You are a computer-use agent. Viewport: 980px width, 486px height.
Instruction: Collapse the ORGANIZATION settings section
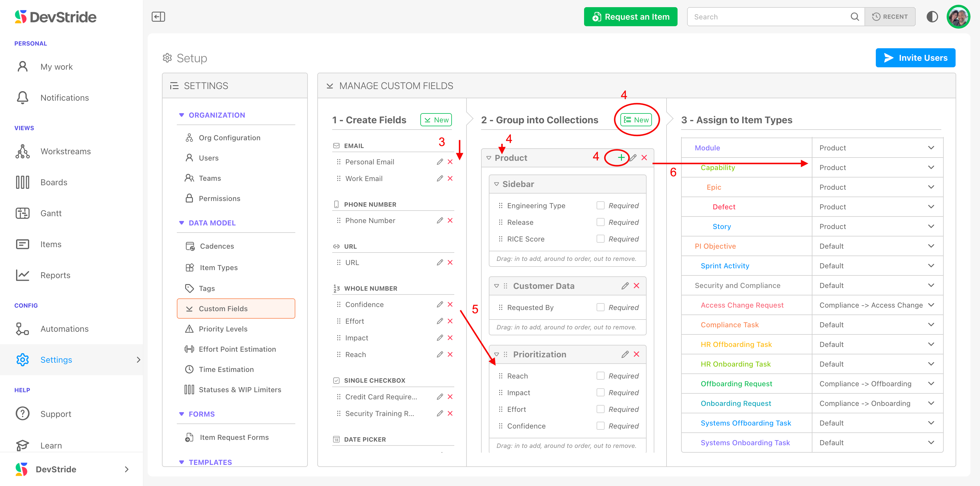pyautogui.click(x=182, y=115)
